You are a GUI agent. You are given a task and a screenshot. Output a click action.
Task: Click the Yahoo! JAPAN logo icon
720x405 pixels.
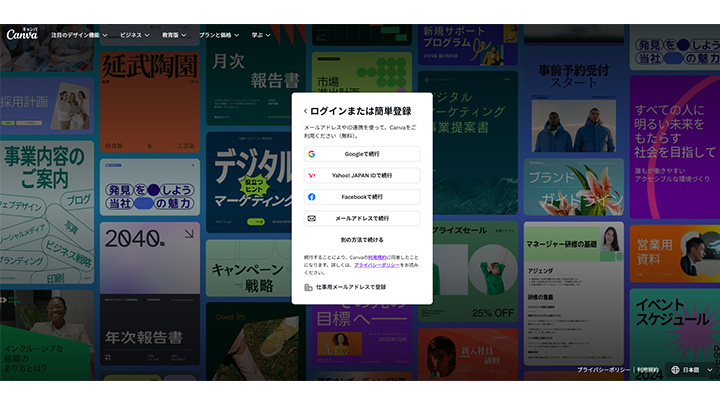point(312,175)
